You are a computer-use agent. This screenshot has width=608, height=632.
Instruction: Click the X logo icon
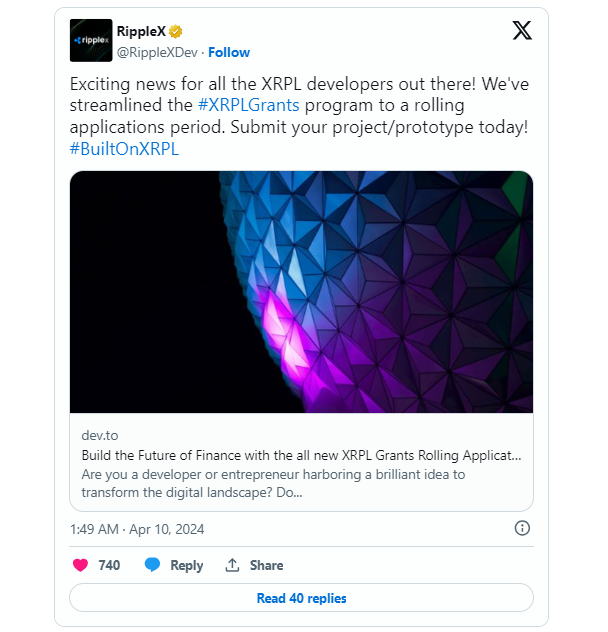click(x=521, y=31)
